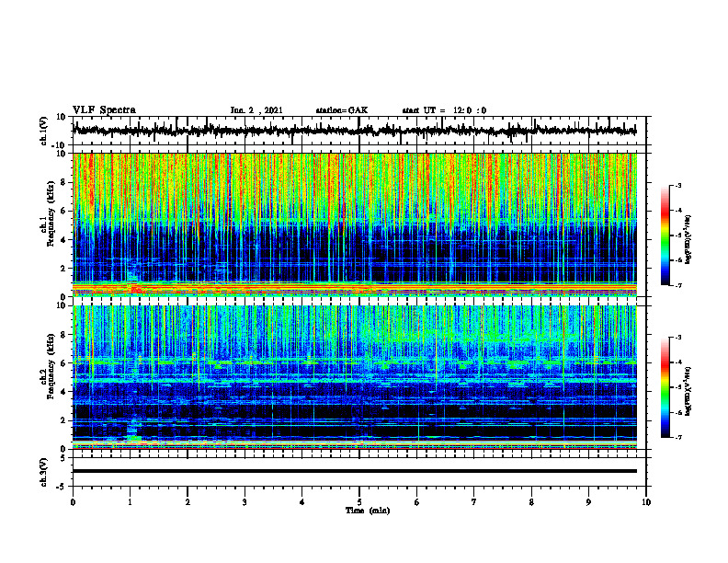Image resolution: width=728 pixels, height=563 pixels.
Task: Click time axis tick label "8"
Action: click(531, 502)
